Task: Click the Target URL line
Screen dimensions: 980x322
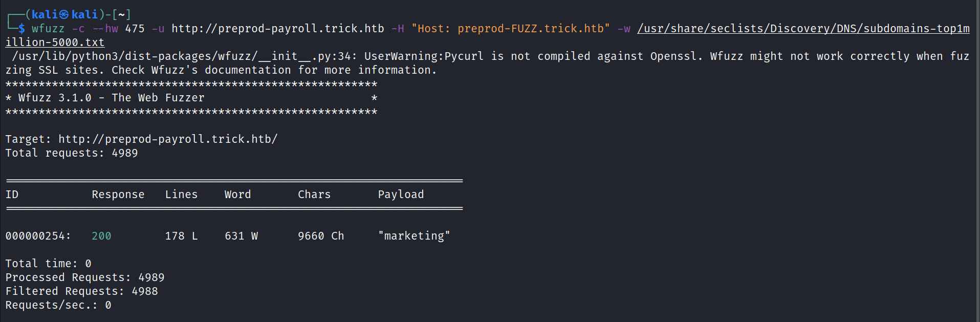Action: 141,139
